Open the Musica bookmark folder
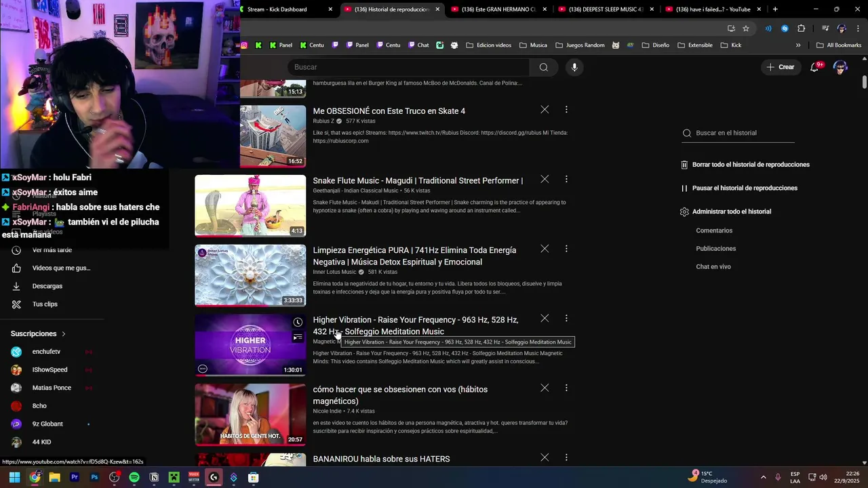 (533, 45)
